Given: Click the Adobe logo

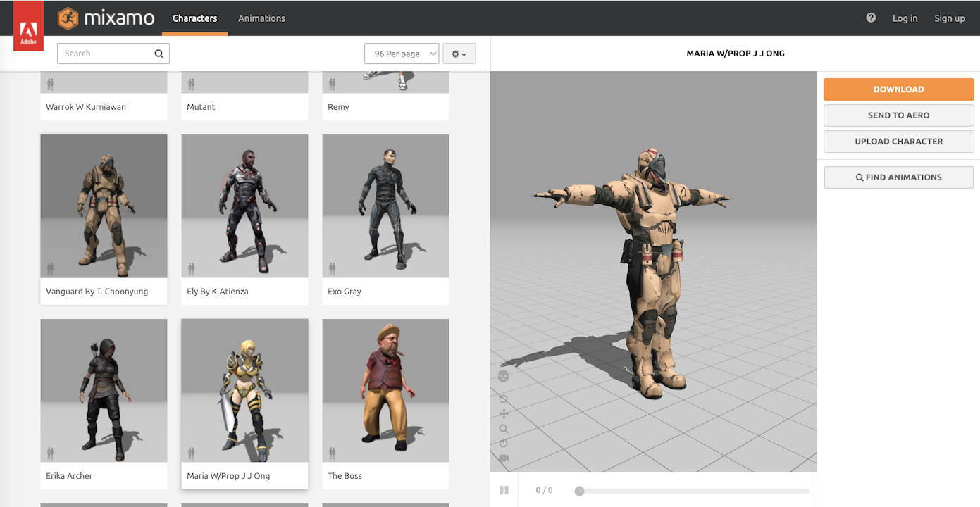Looking at the screenshot, I should (28, 26).
